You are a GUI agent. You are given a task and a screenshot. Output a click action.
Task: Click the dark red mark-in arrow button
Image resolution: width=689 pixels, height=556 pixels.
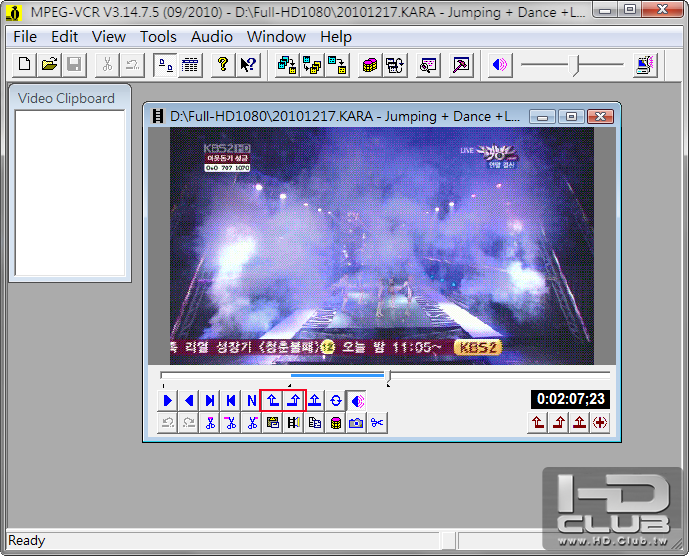pos(538,423)
